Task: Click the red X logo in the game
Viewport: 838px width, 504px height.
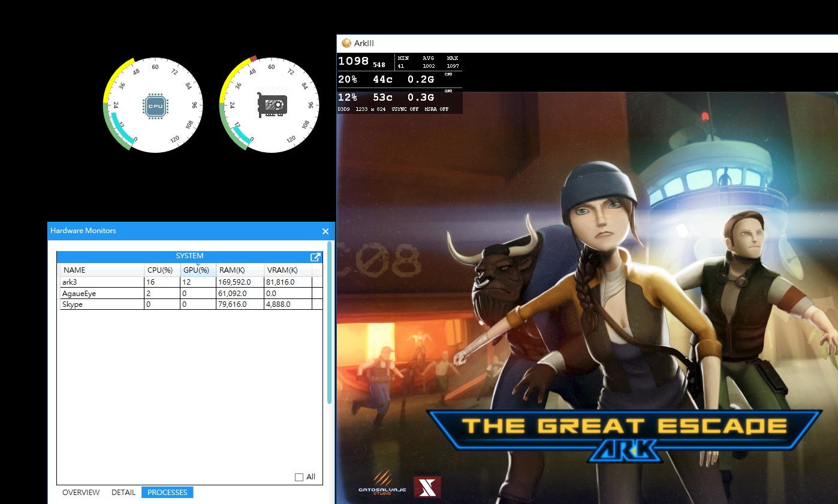Action: [427, 487]
